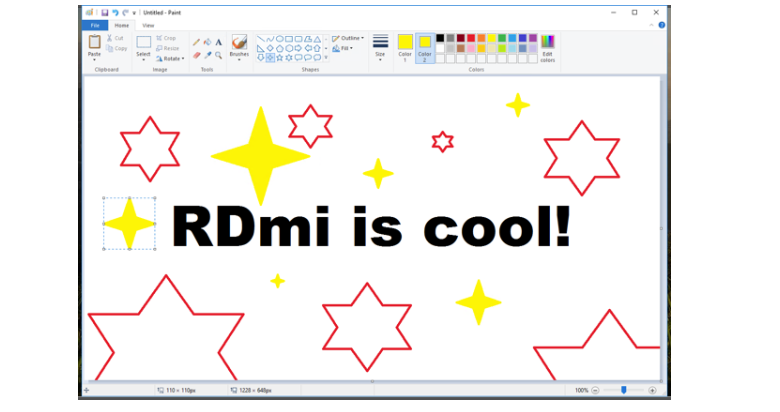Choose the Text tool
The height and width of the screenshot is (412, 780).
(x=218, y=42)
